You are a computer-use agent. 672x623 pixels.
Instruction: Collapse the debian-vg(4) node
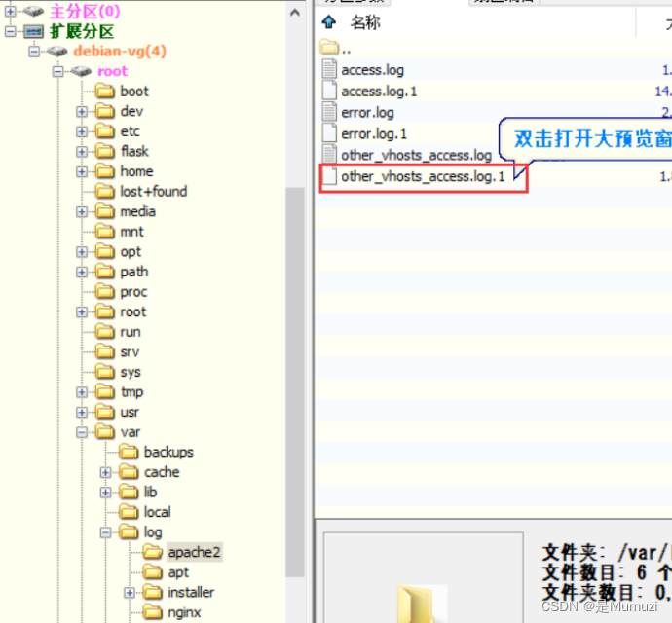point(34,52)
